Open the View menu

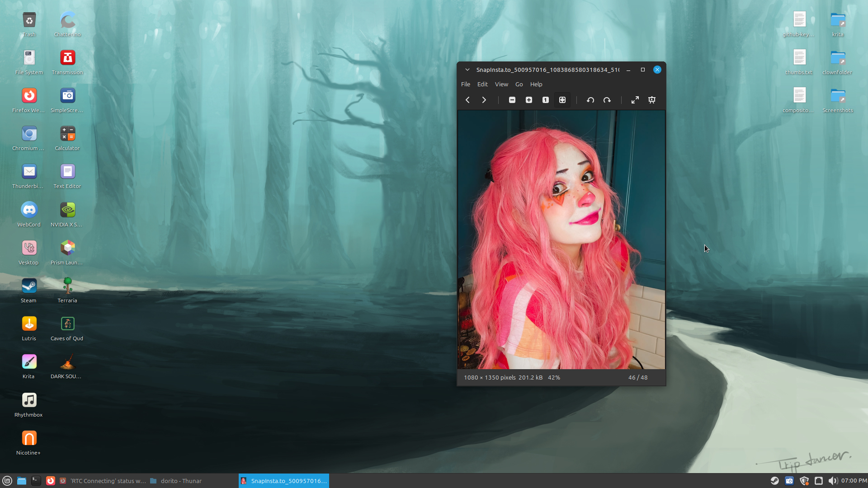(x=501, y=84)
